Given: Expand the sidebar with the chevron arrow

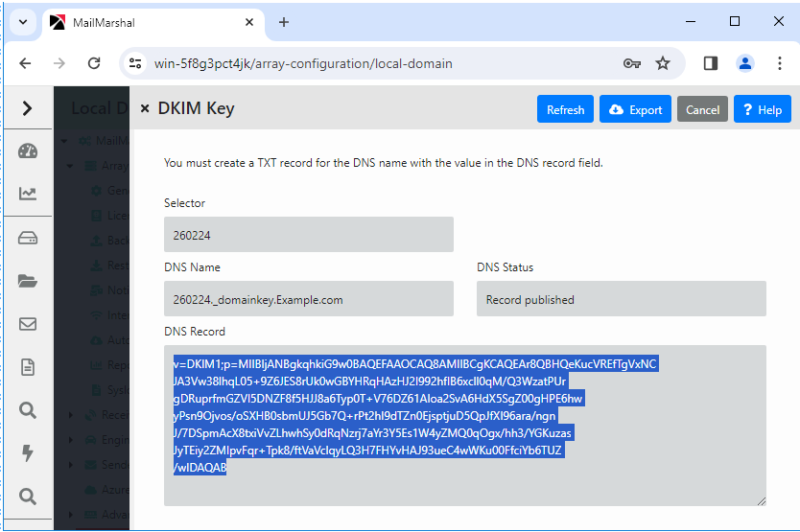Looking at the screenshot, I should 27,108.
